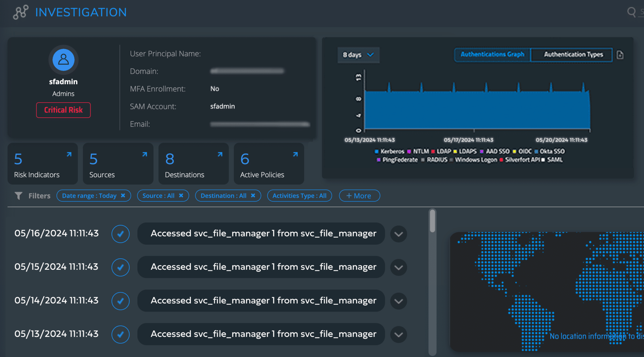Click the search magnifier icon

coord(631,12)
